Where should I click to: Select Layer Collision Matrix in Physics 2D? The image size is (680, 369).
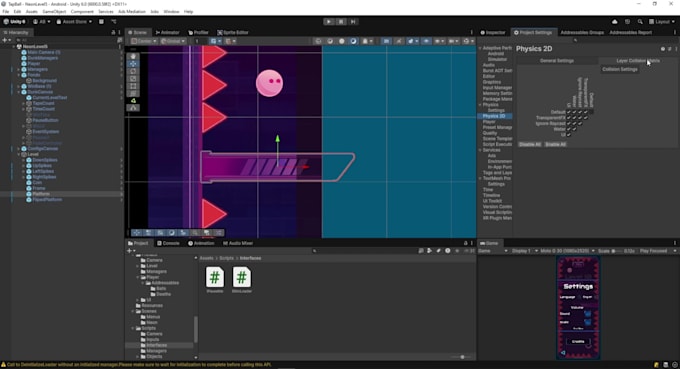click(638, 61)
